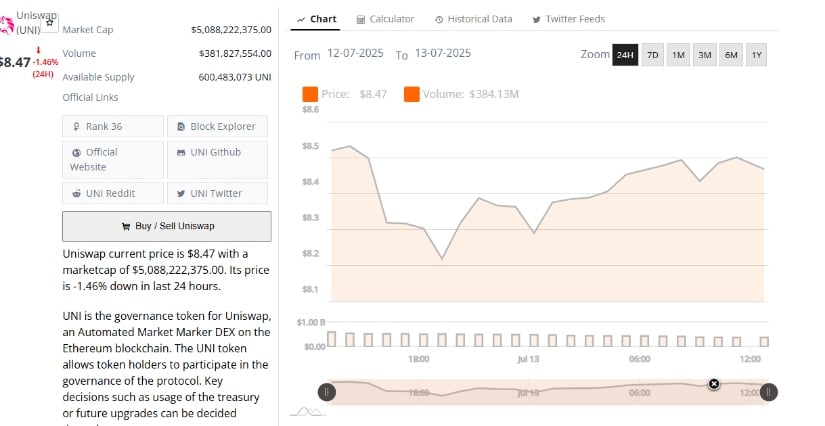Open the Block Explorer link
This screenshot has width=825, height=426.
[x=216, y=126]
